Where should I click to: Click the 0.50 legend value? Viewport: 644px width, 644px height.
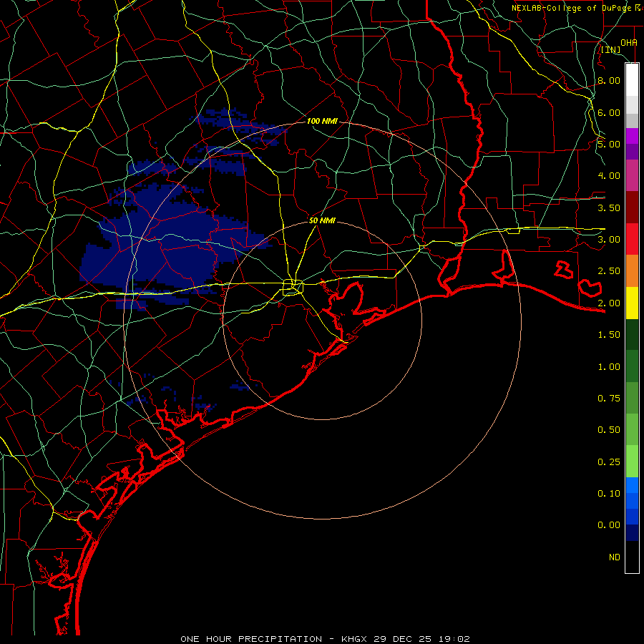[609, 430]
